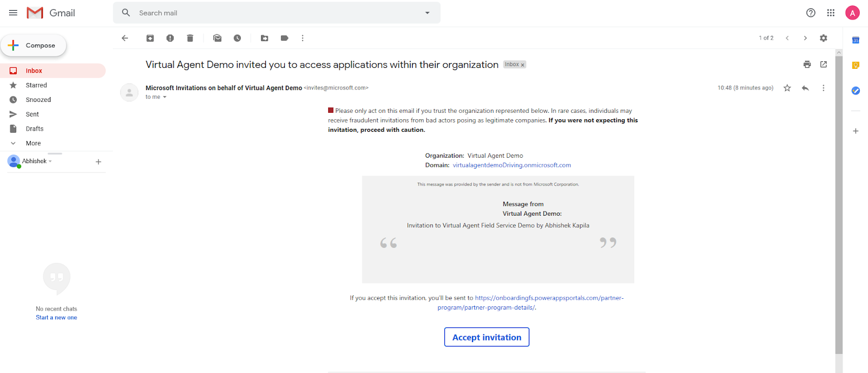Print all with printer icon
This screenshot has height=373, width=868.
pos(807,65)
